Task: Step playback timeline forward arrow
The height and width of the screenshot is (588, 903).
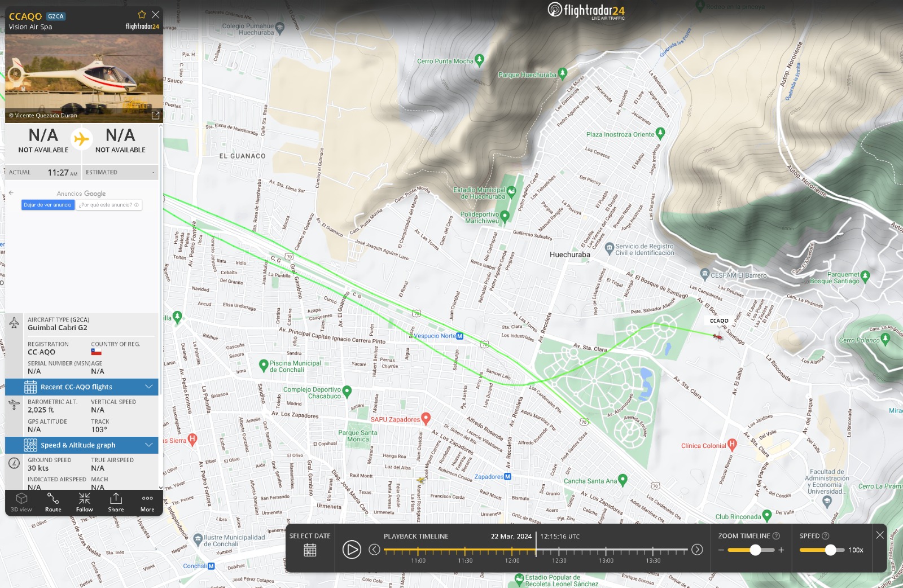Action: point(697,550)
